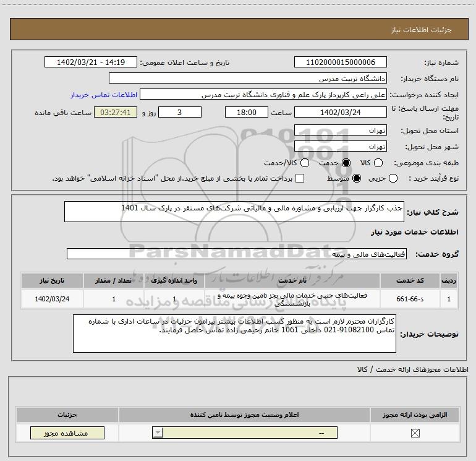Click the need number field 1102000015000006
The image size is (476, 461).
[340, 62]
